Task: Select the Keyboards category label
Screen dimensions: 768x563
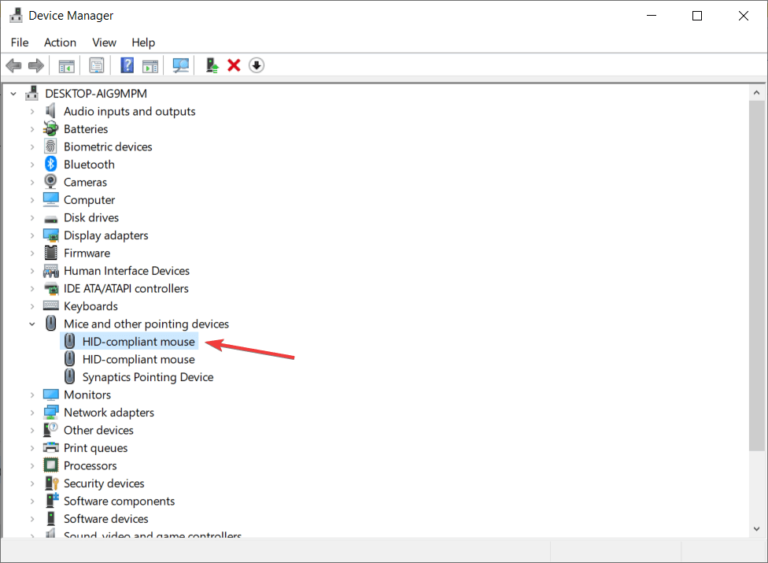Action: 90,306
